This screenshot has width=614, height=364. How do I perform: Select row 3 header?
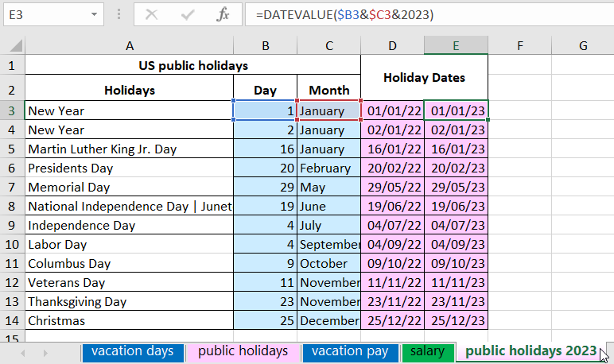pyautogui.click(x=12, y=110)
